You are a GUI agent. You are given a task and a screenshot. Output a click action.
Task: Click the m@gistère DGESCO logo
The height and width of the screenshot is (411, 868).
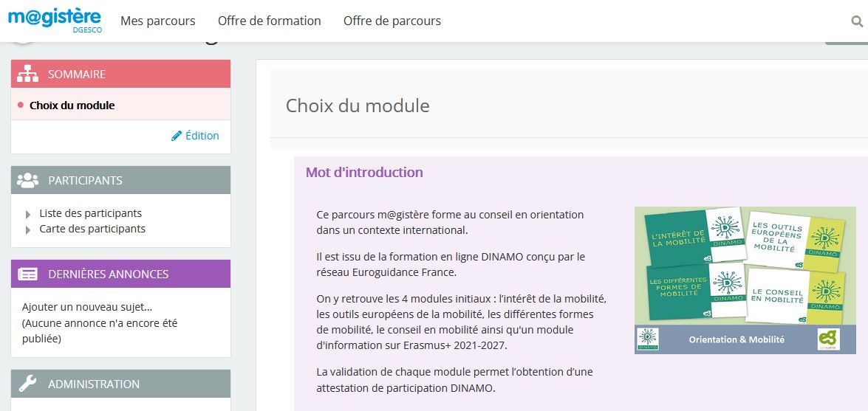[x=55, y=21]
